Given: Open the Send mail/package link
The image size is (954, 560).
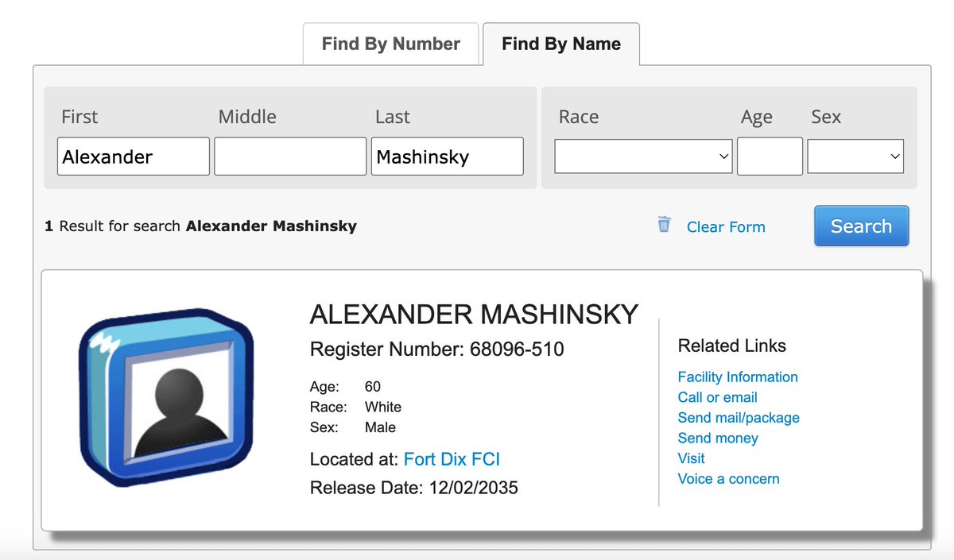Looking at the screenshot, I should (739, 418).
